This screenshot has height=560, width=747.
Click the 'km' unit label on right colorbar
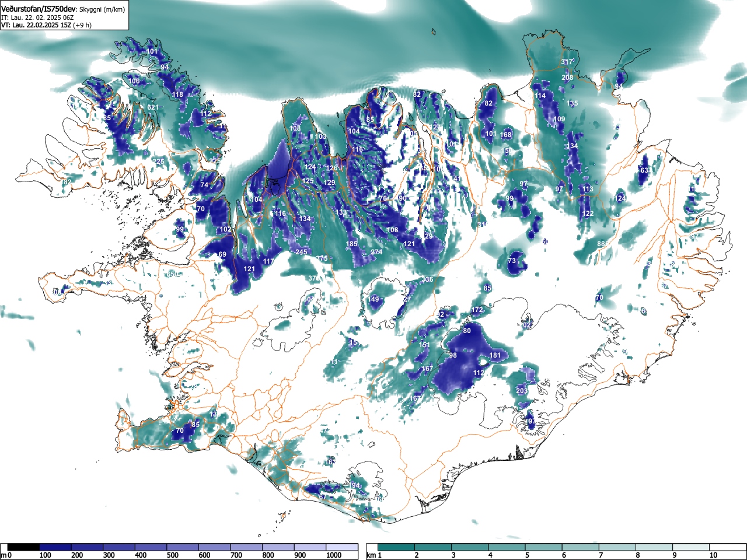point(371,555)
